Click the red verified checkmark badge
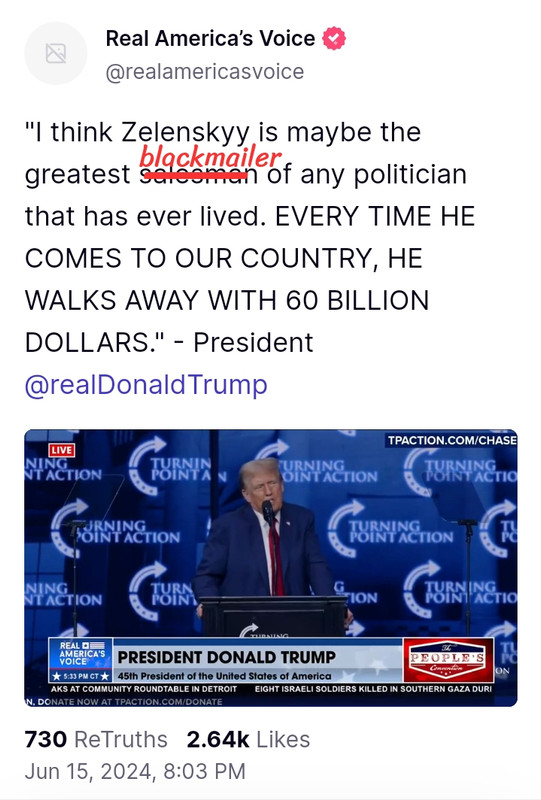 [x=334, y=38]
